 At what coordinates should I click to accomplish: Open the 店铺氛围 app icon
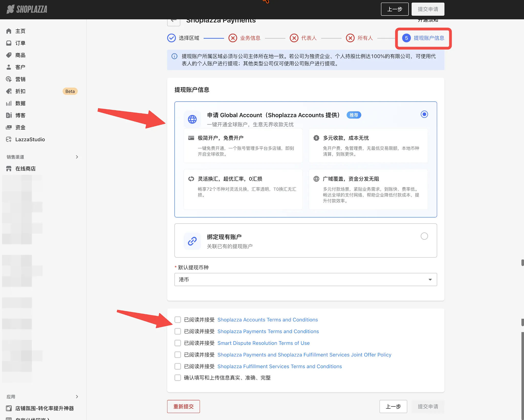click(9, 408)
